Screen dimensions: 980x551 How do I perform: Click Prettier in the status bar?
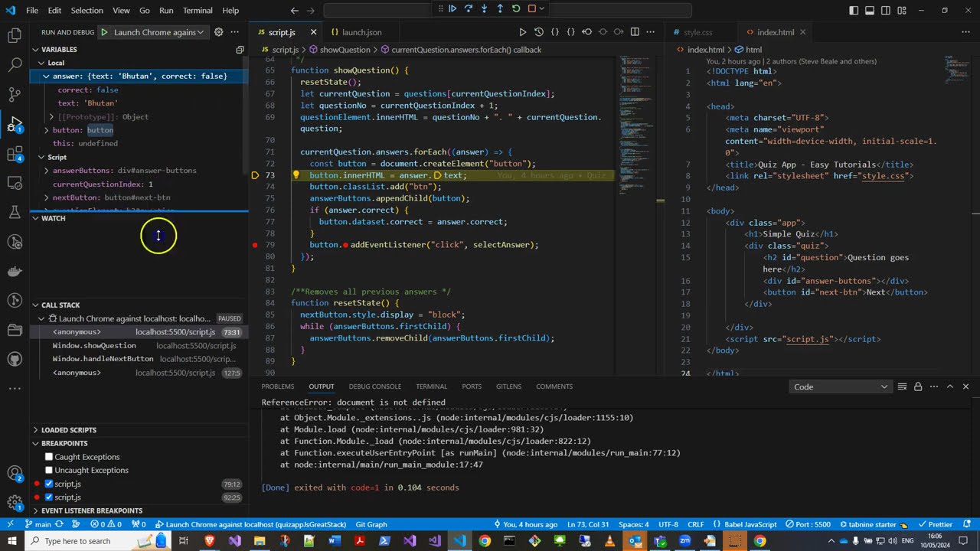(x=936, y=524)
